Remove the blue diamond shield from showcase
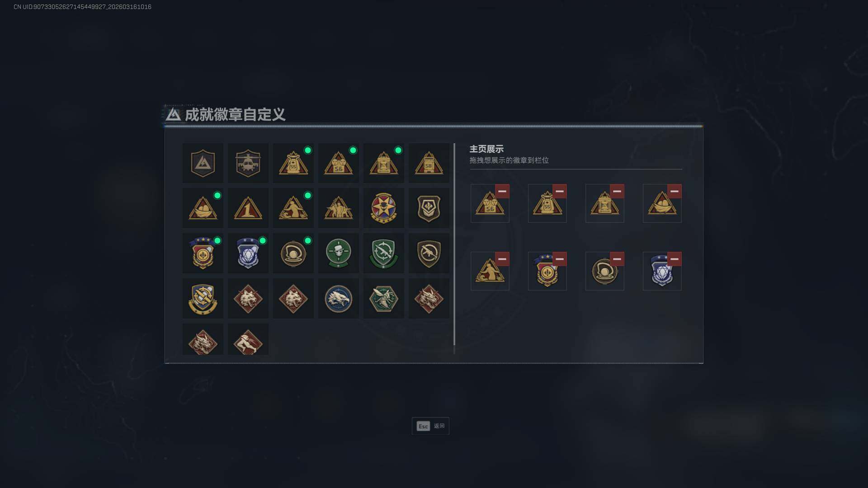 (674, 259)
